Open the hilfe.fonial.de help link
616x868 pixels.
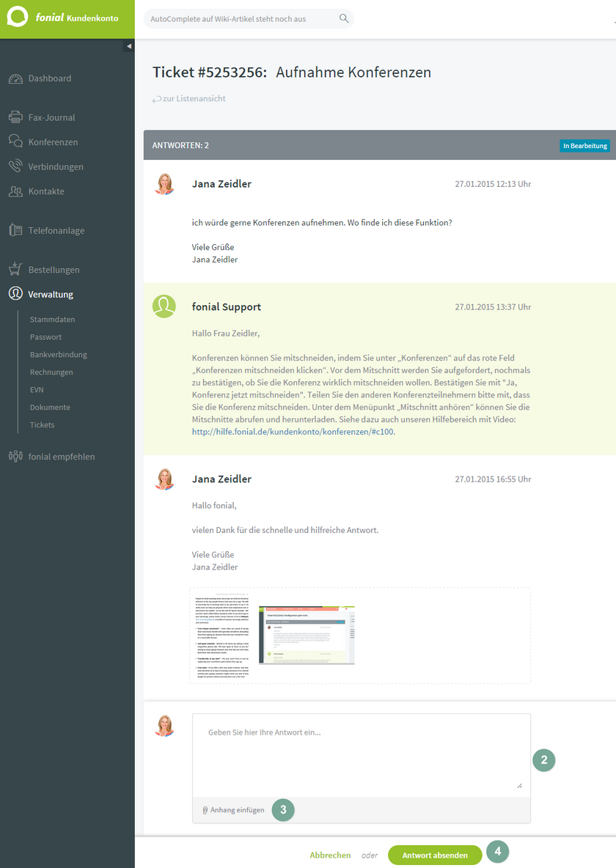coord(293,432)
